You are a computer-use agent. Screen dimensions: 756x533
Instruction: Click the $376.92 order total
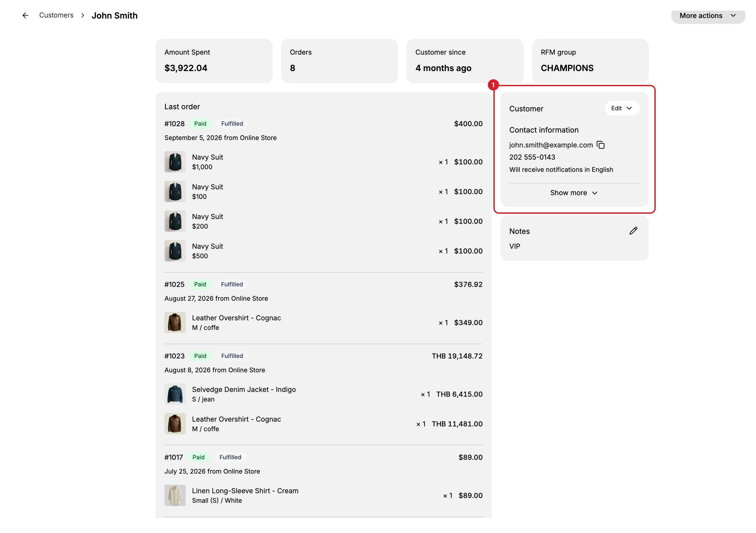(468, 285)
